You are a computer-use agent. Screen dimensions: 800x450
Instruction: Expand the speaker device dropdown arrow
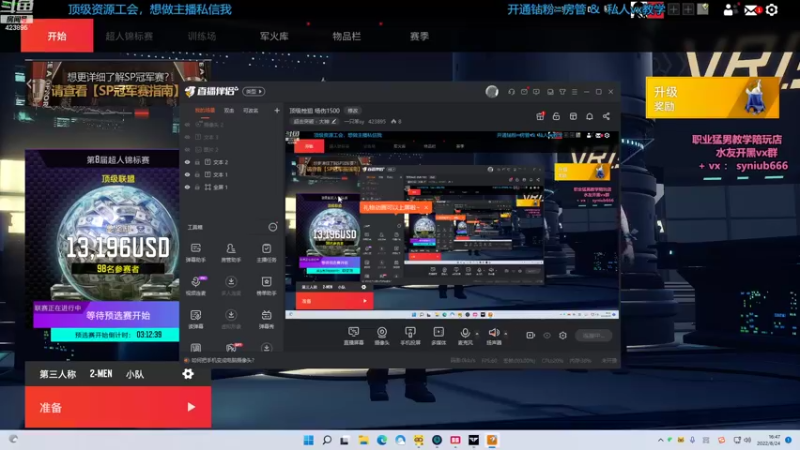pos(506,334)
